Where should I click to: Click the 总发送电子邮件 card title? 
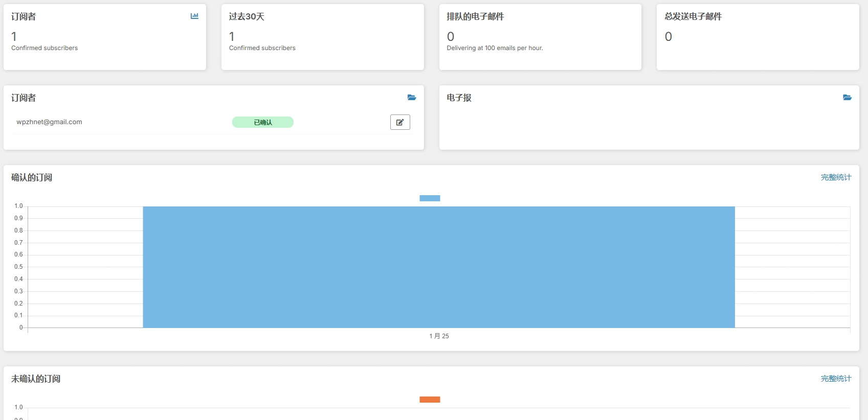click(x=693, y=16)
